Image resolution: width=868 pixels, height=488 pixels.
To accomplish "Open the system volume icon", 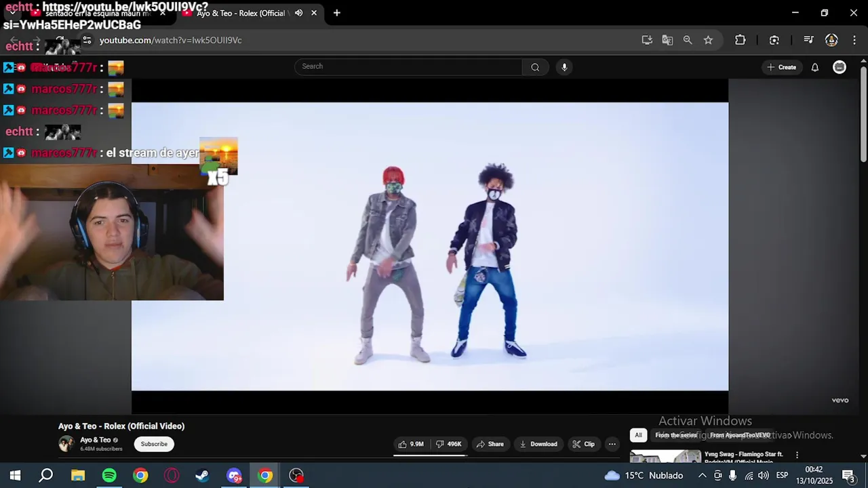I will [764, 475].
